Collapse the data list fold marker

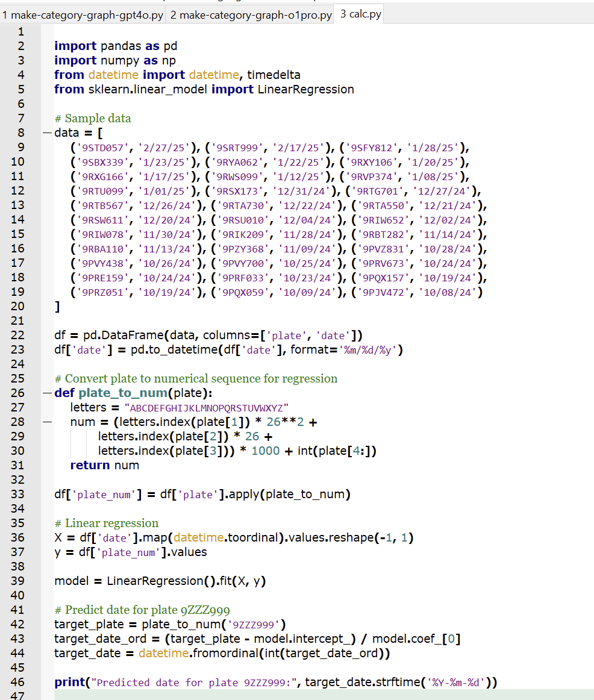48,133
